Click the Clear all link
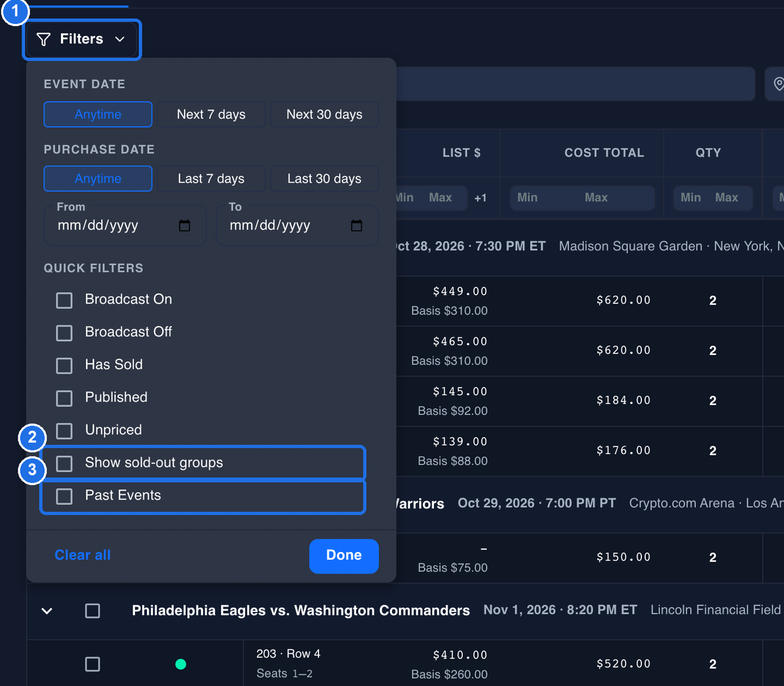784x686 pixels. coord(82,555)
